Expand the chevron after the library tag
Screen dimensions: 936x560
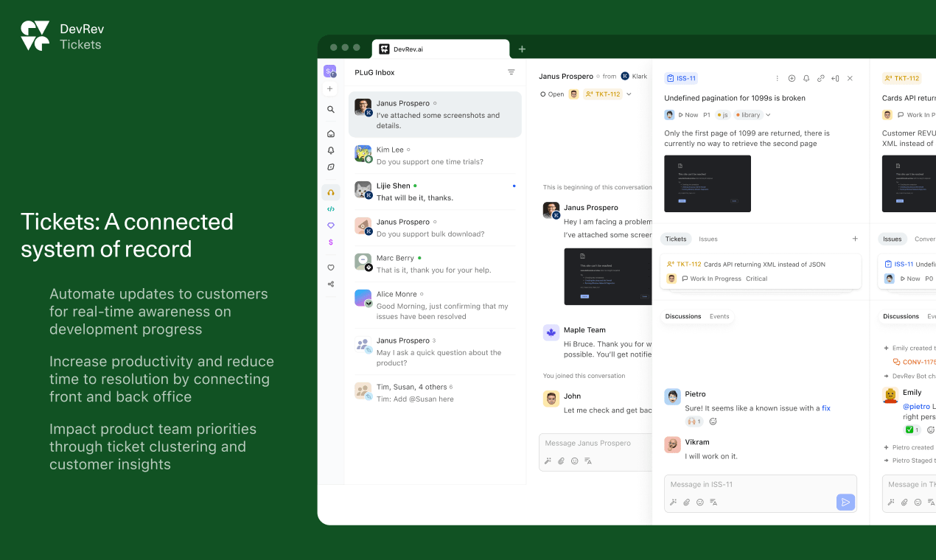pyautogui.click(x=768, y=115)
